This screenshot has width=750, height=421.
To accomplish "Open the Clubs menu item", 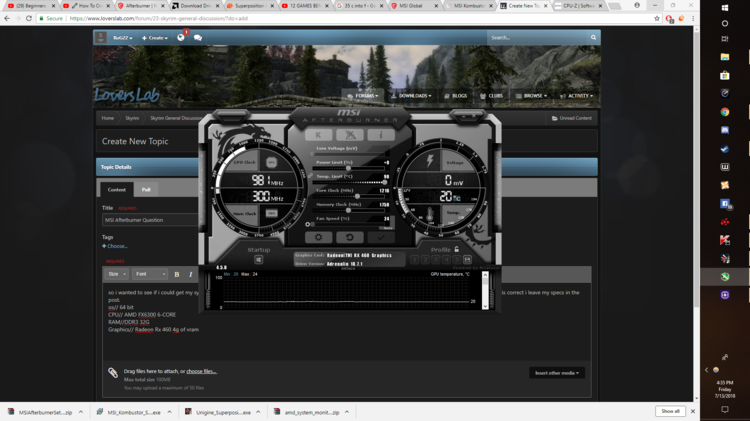I will click(491, 96).
